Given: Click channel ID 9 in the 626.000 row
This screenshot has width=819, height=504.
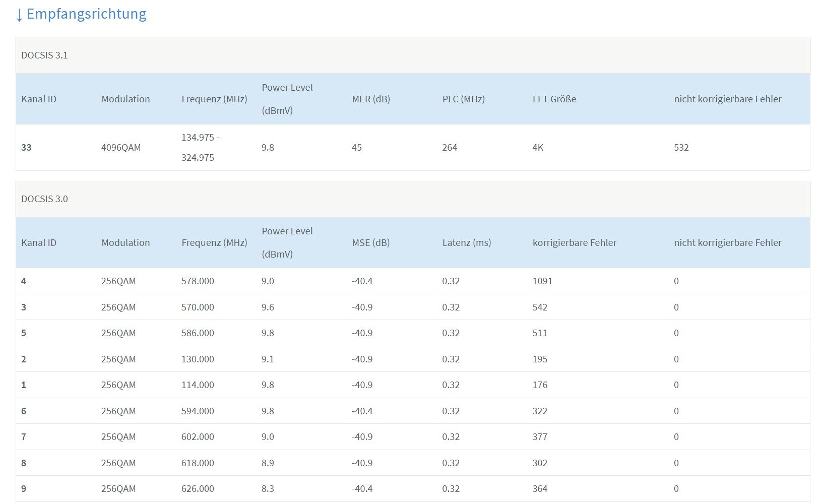Looking at the screenshot, I should (24, 489).
